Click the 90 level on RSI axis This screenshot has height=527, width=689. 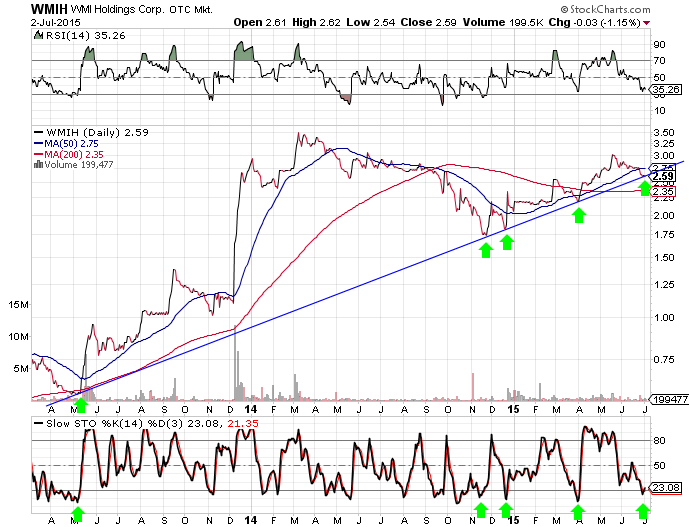click(659, 44)
